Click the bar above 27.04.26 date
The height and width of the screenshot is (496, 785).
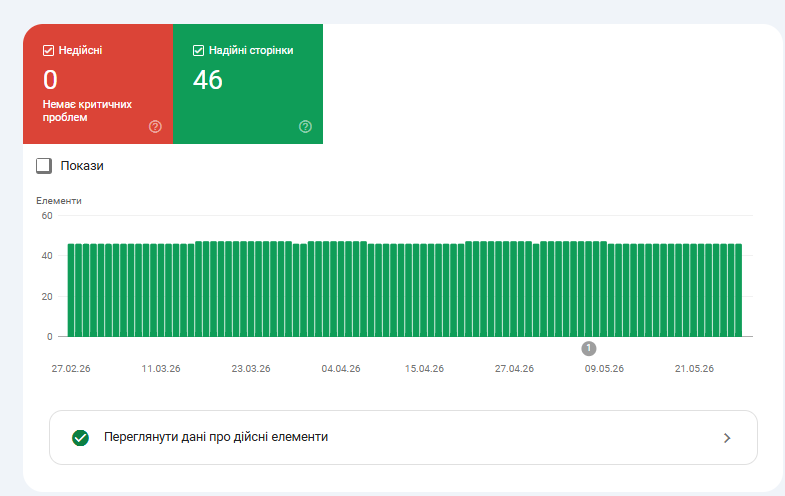(x=514, y=289)
